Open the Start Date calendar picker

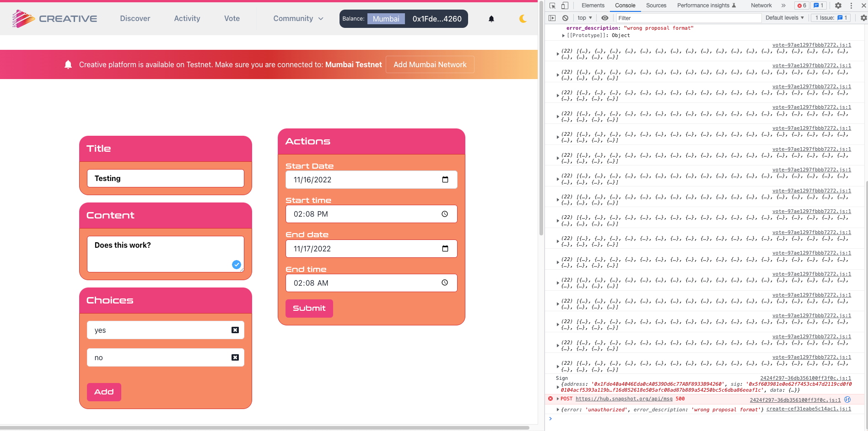coord(445,180)
